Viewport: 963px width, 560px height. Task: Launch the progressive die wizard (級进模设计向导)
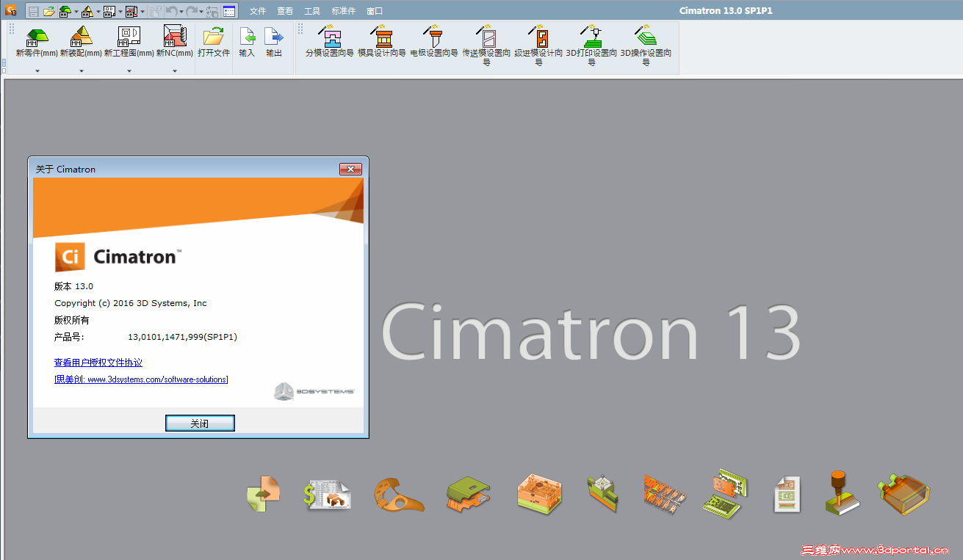(538, 46)
